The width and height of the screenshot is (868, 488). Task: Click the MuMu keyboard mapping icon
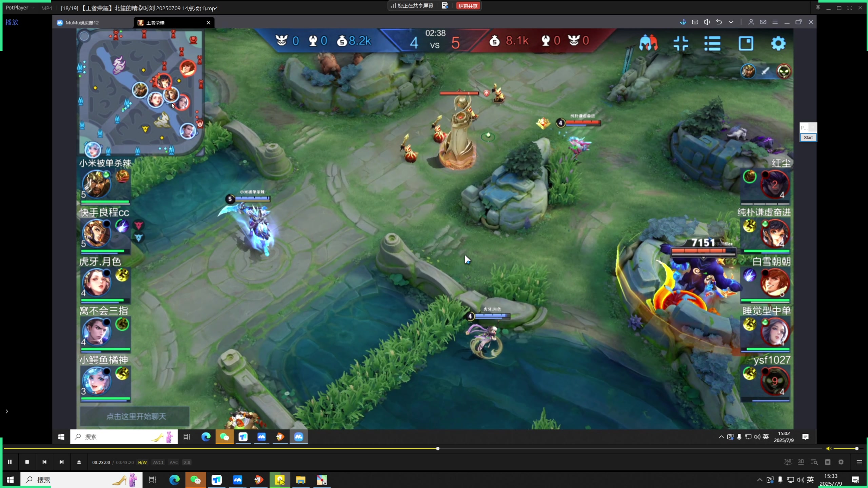[695, 22]
